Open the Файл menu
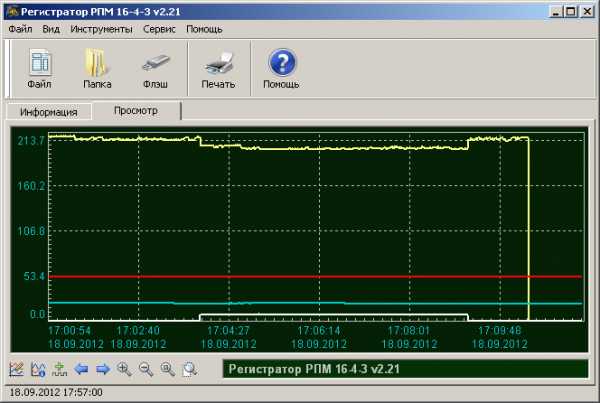Image resolution: width=600 pixels, height=403 pixels. tap(20, 29)
